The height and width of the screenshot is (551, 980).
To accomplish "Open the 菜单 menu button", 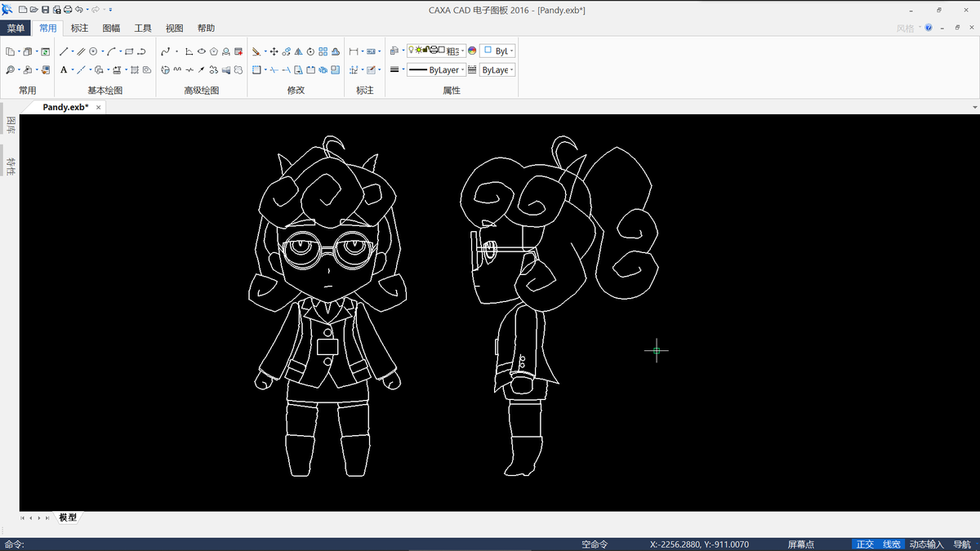I will [16, 28].
